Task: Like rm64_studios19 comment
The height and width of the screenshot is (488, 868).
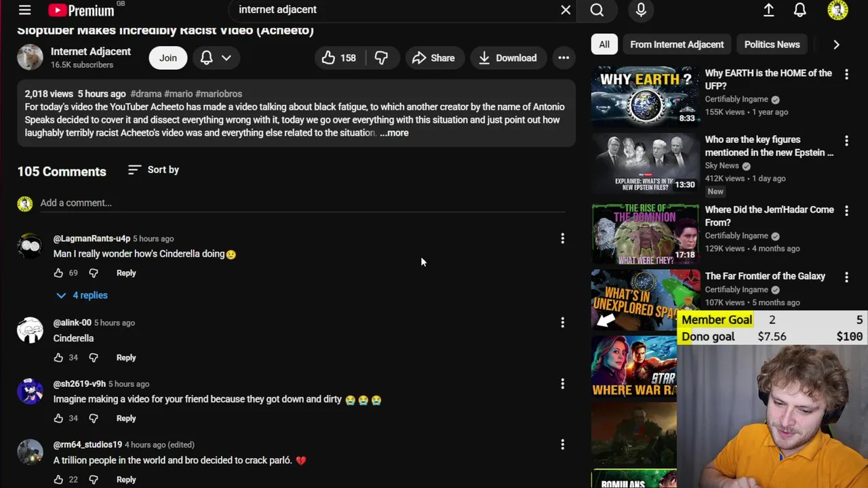Action: click(x=58, y=480)
